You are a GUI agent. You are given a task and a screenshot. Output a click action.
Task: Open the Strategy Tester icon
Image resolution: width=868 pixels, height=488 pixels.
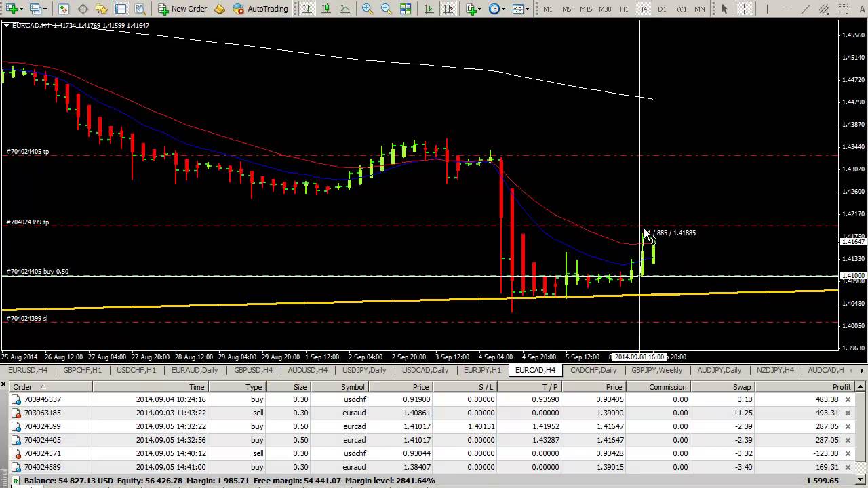(x=140, y=9)
